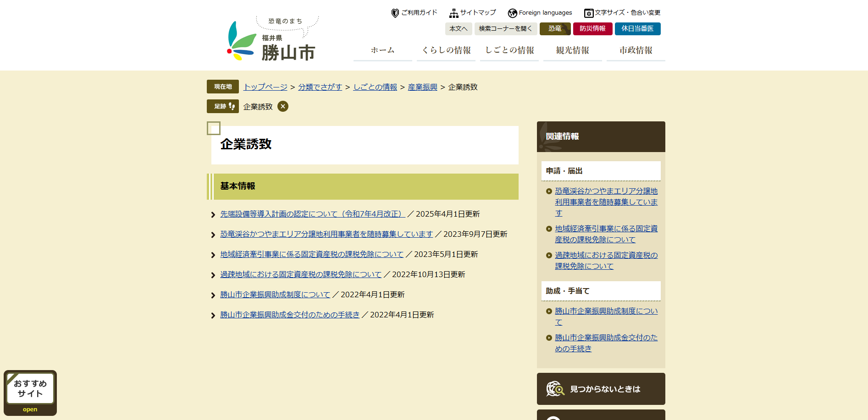
Task: Open sidebar link 勝山市企業振興助成金交付のための手続き
Action: pos(606,343)
